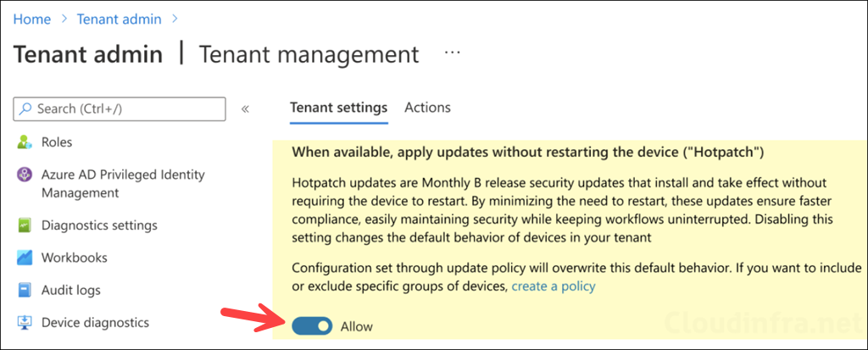Switch to the Tenant settings tab
This screenshot has width=868, height=350.
coord(338,108)
